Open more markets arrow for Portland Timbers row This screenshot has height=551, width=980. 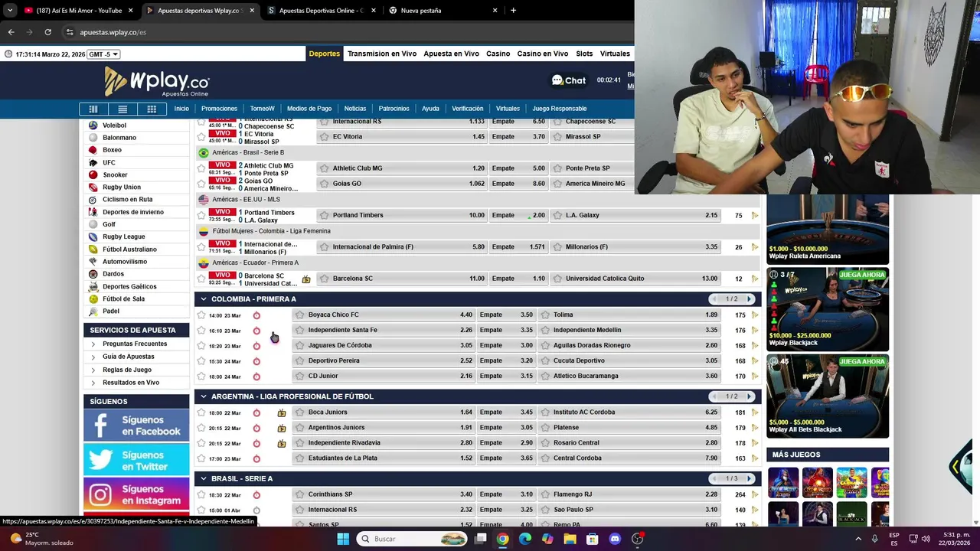point(755,216)
